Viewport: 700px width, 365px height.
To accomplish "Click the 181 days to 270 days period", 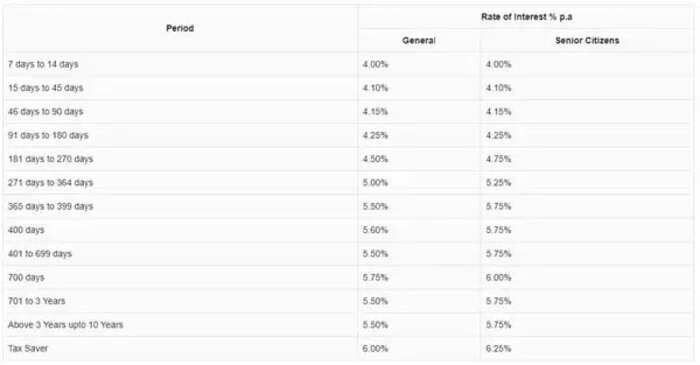I will [x=50, y=159].
